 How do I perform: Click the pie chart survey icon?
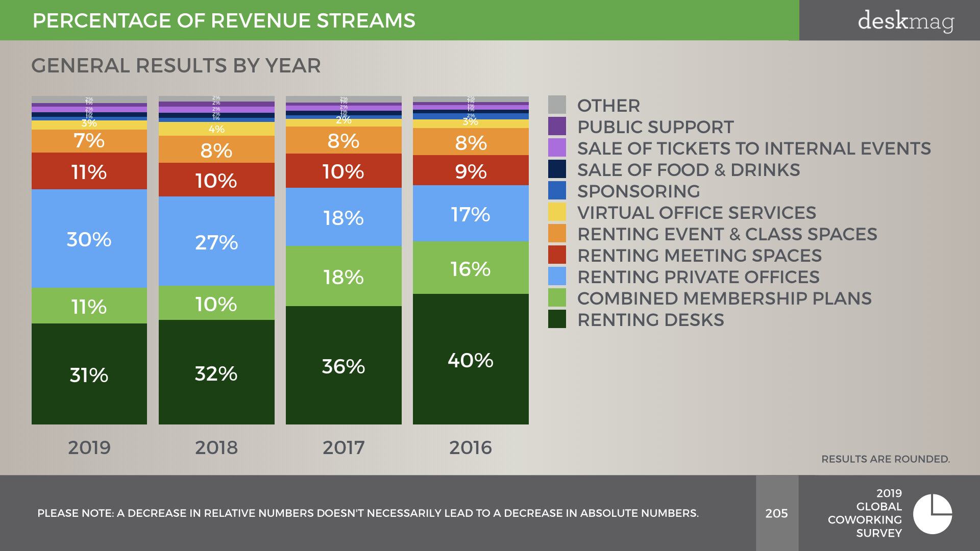point(933,514)
